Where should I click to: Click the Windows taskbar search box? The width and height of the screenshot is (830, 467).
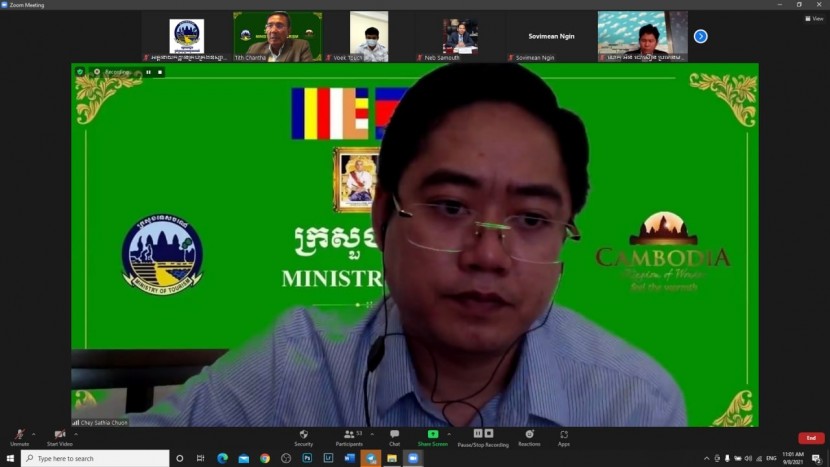(95, 458)
